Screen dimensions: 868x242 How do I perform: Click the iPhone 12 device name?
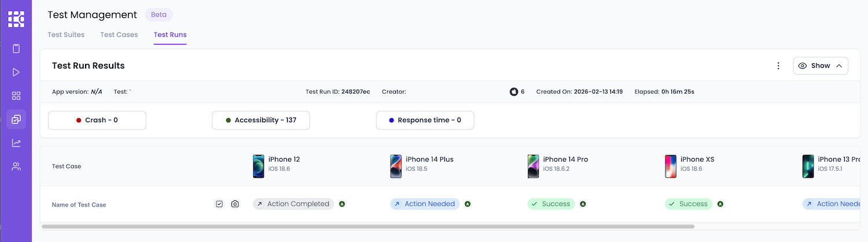click(284, 159)
